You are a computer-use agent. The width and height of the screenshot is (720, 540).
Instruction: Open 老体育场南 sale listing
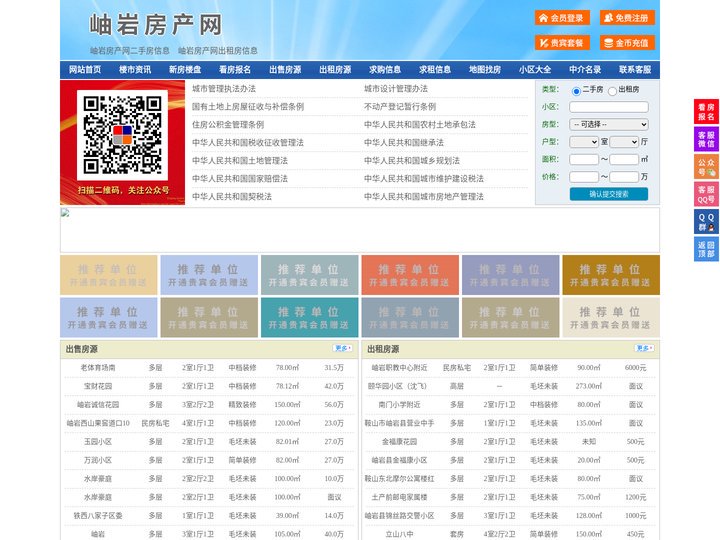[x=98, y=368]
